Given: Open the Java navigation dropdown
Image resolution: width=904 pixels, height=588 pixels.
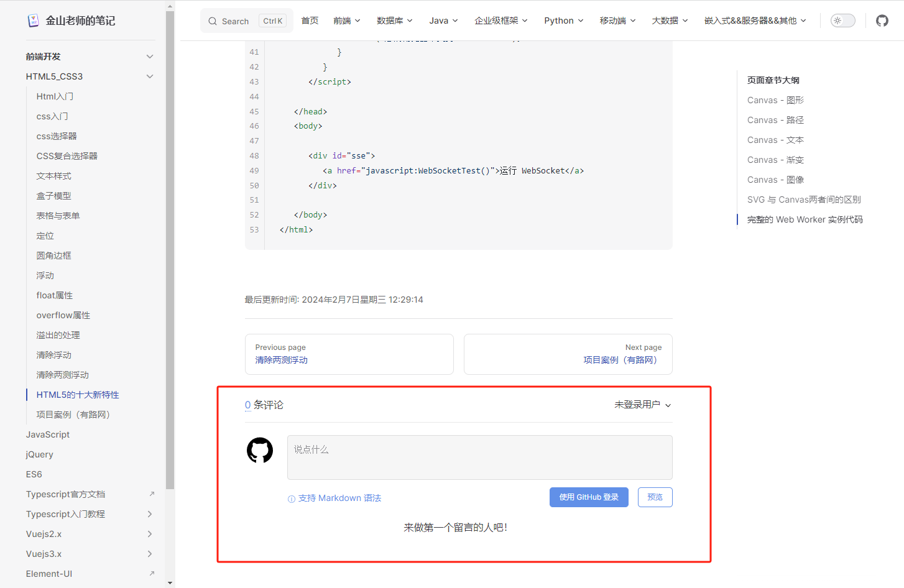Looking at the screenshot, I should (444, 21).
